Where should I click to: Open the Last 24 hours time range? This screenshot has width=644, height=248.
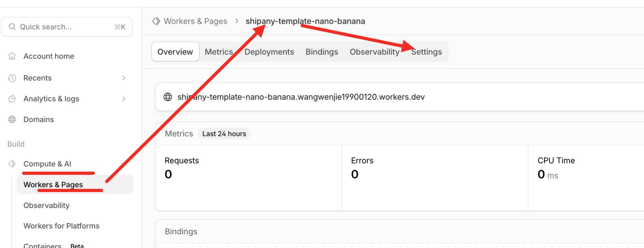pos(224,134)
